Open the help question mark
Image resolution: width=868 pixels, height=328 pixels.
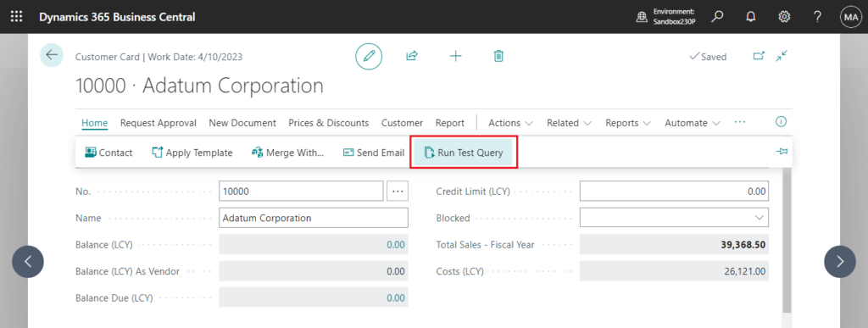pos(817,17)
